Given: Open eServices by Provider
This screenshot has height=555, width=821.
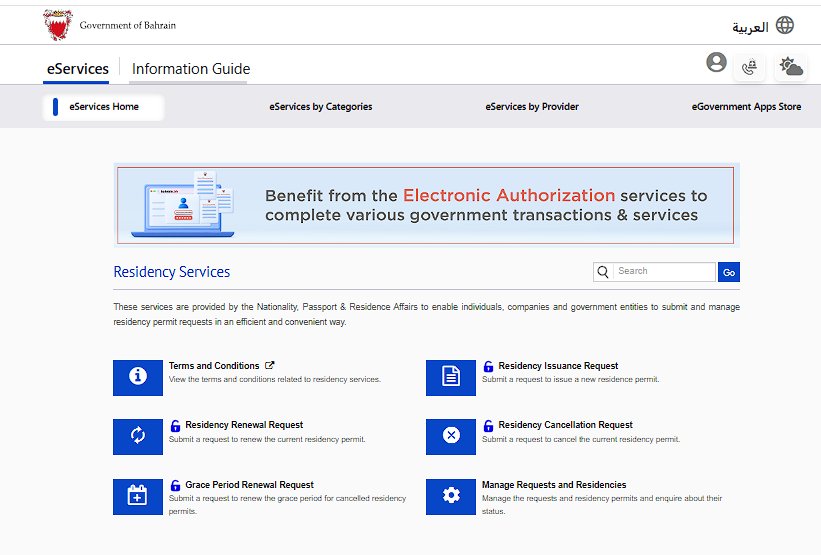Looking at the screenshot, I should (x=532, y=107).
